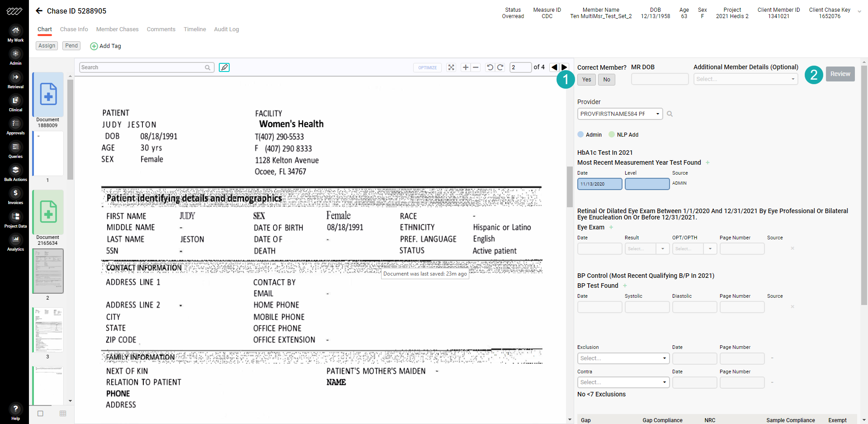Toggle the highlight pen annotation tool
The width and height of the screenshot is (868, 424).
224,67
